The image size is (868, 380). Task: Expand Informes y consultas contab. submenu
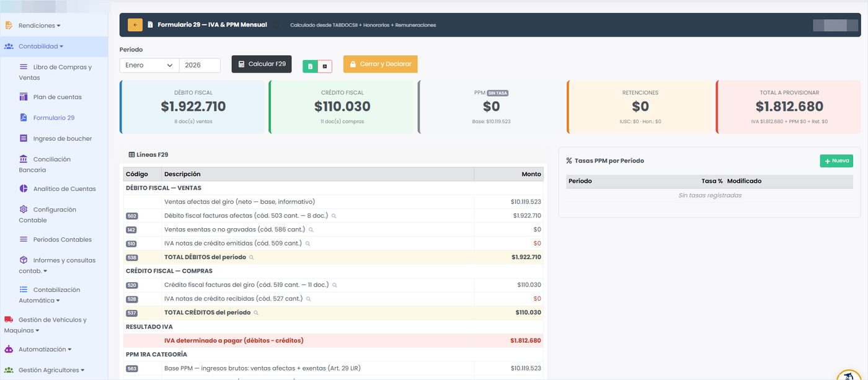[57, 265]
